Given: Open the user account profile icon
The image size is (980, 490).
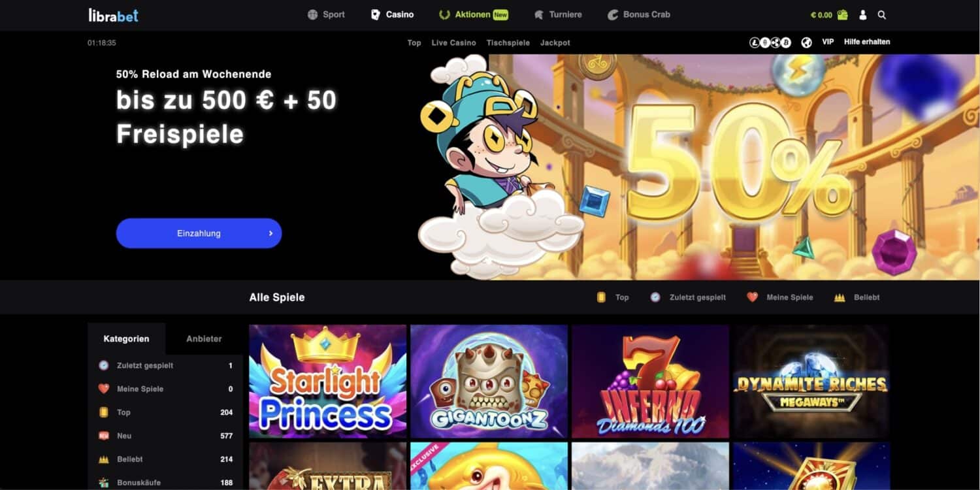Looking at the screenshot, I should [x=863, y=14].
